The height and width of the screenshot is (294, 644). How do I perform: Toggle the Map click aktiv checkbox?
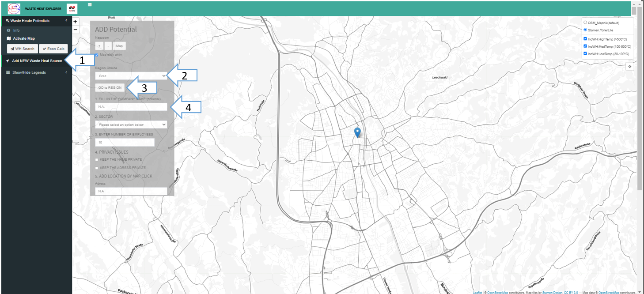point(97,55)
